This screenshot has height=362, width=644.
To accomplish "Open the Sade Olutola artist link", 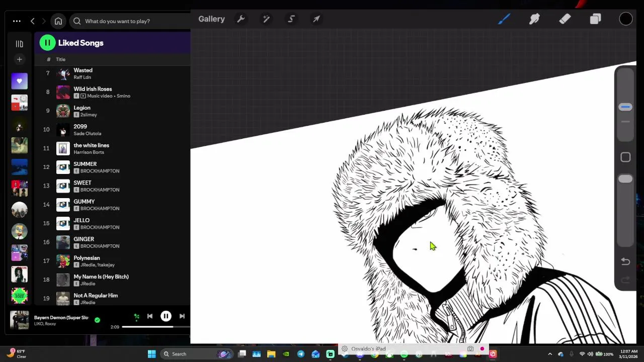I will pyautogui.click(x=87, y=134).
